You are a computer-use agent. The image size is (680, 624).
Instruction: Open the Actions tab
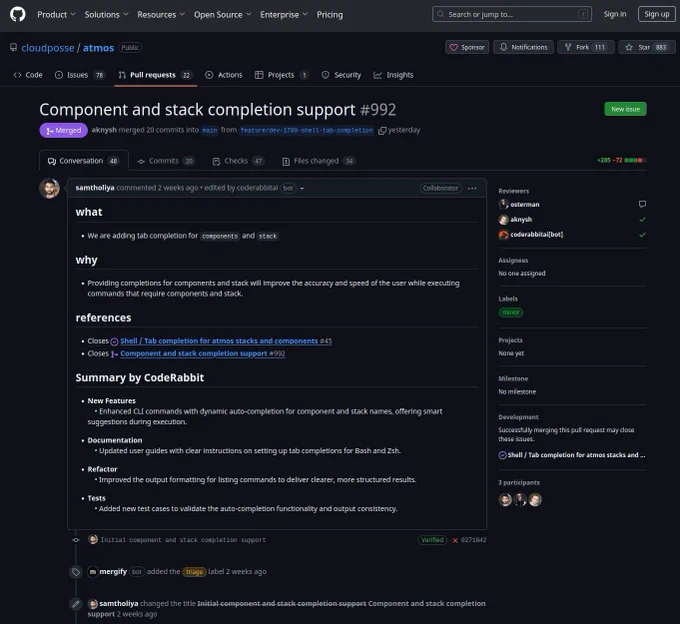coord(224,75)
